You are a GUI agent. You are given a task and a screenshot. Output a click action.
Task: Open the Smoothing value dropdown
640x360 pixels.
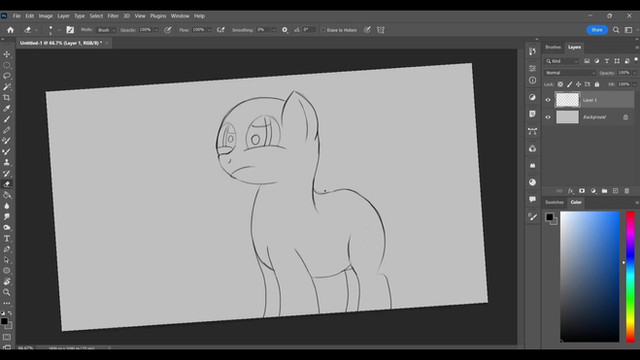tap(274, 30)
